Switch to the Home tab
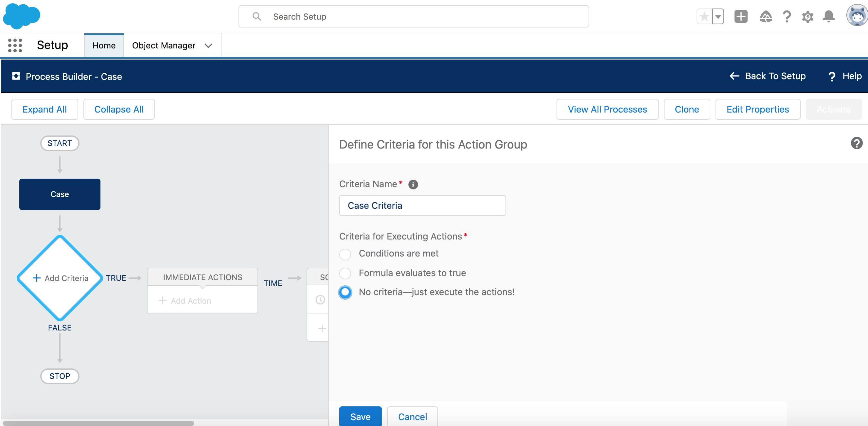The width and height of the screenshot is (868, 426). point(104,45)
